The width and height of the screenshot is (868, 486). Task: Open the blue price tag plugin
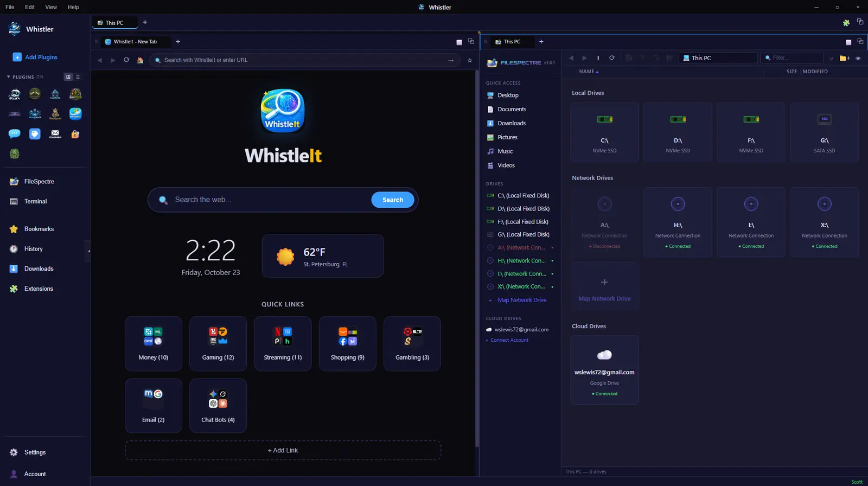35,134
